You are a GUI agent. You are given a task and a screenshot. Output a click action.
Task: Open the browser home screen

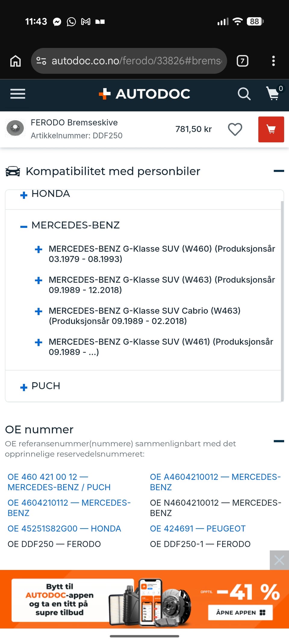pos(15,61)
